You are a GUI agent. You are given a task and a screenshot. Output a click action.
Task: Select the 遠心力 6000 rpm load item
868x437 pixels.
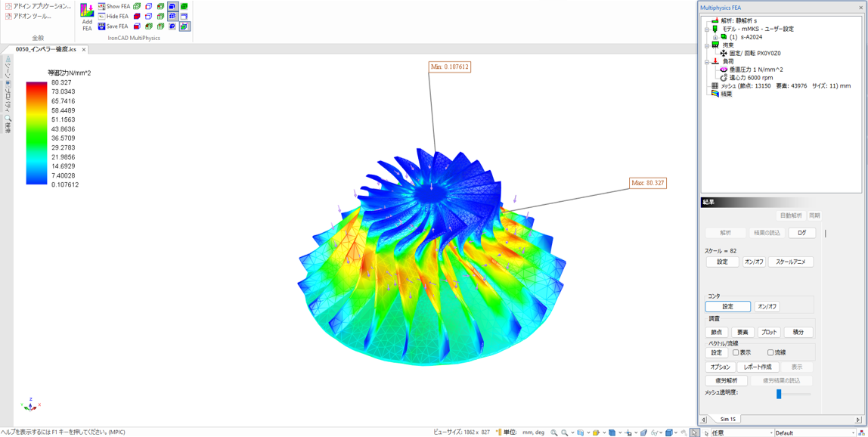750,78
